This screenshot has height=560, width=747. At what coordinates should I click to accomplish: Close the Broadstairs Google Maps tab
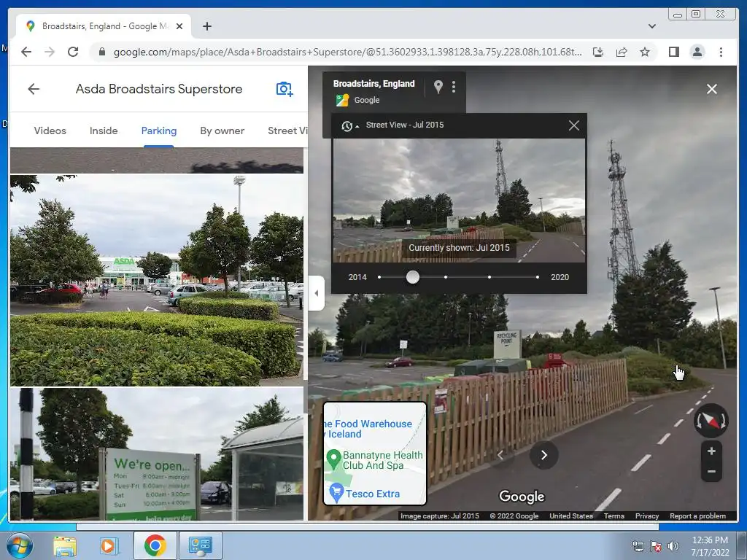(179, 26)
